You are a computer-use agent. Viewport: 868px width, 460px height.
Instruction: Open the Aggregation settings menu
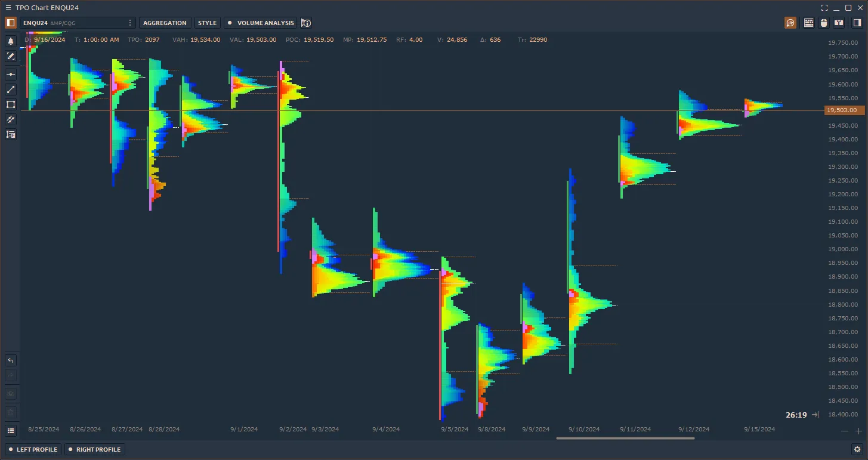click(x=165, y=23)
